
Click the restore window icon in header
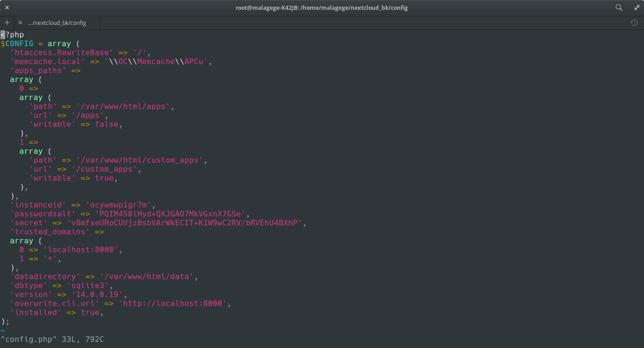(637, 8)
